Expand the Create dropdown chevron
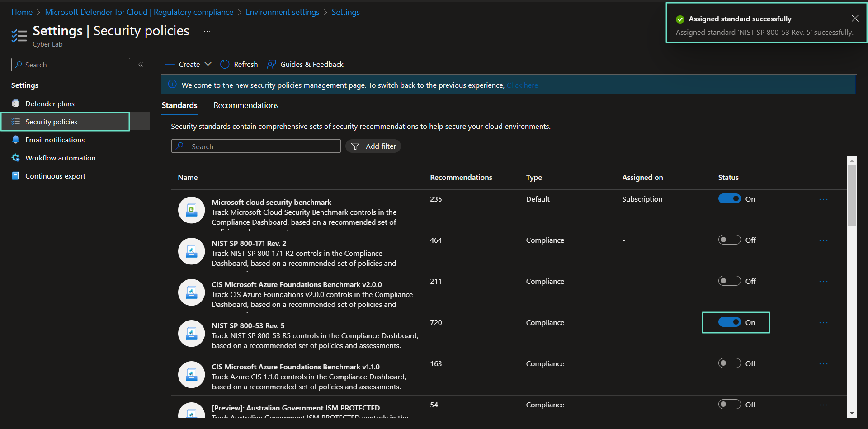 (208, 64)
